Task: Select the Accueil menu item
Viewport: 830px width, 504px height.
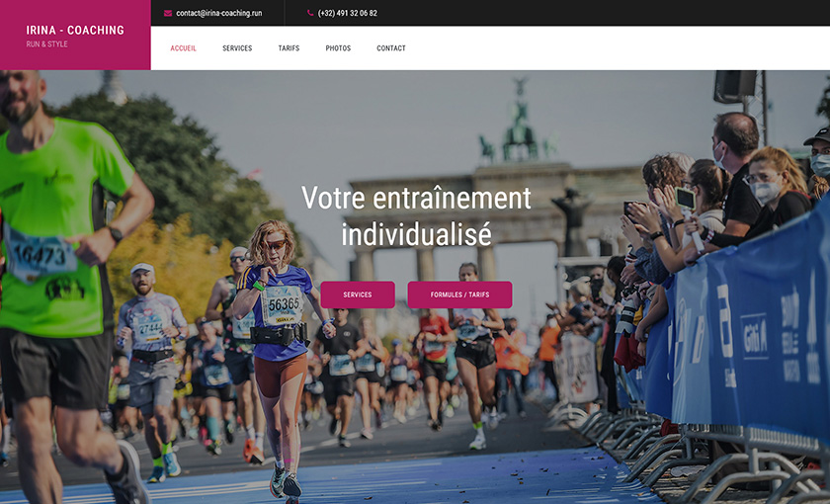Action: click(x=183, y=48)
